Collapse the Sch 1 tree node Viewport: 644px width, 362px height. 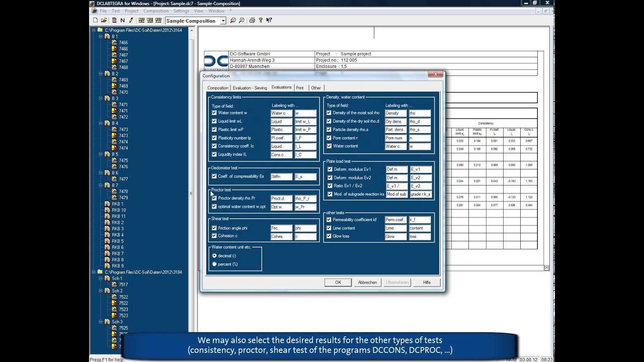pyautogui.click(x=101, y=278)
